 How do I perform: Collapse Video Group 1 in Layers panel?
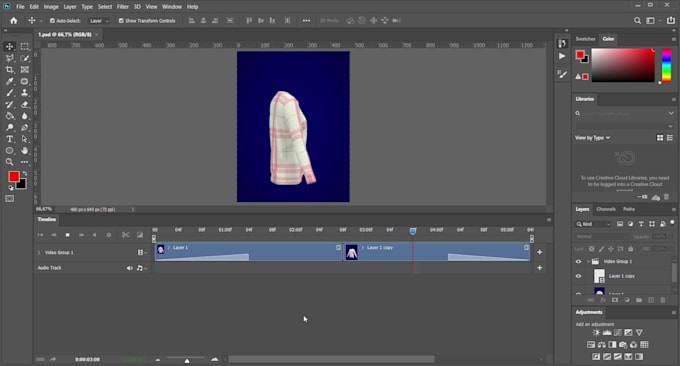(x=588, y=261)
